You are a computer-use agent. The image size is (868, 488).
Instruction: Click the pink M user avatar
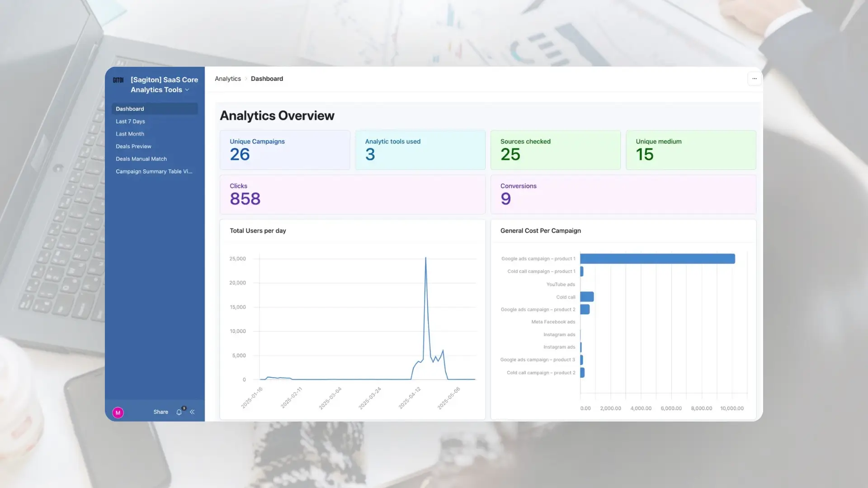tap(118, 413)
